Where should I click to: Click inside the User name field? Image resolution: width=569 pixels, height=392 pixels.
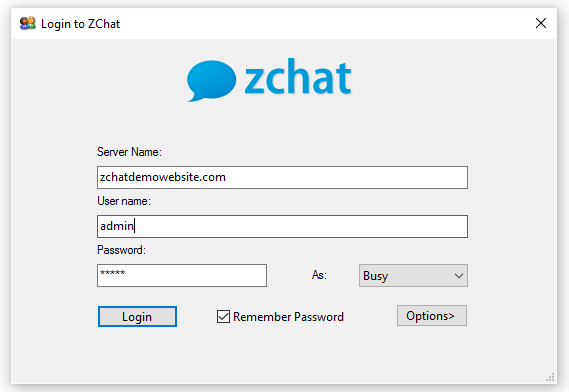[x=282, y=226]
